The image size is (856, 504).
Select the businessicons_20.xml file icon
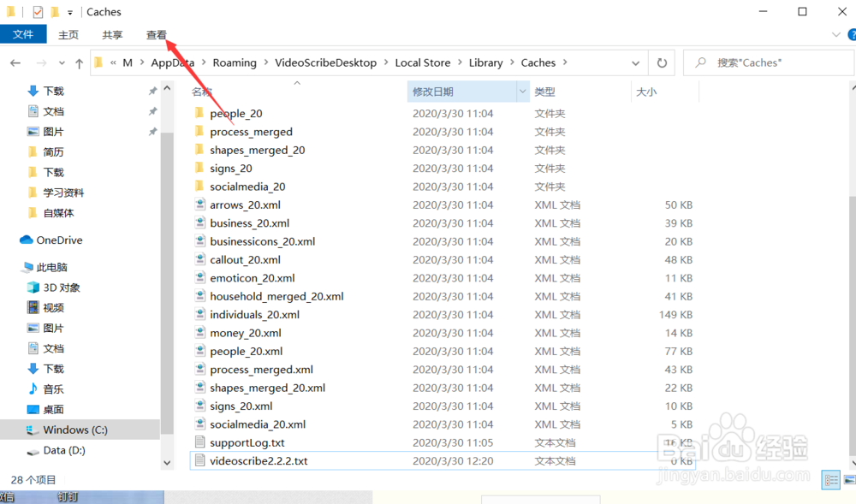pyautogui.click(x=199, y=241)
